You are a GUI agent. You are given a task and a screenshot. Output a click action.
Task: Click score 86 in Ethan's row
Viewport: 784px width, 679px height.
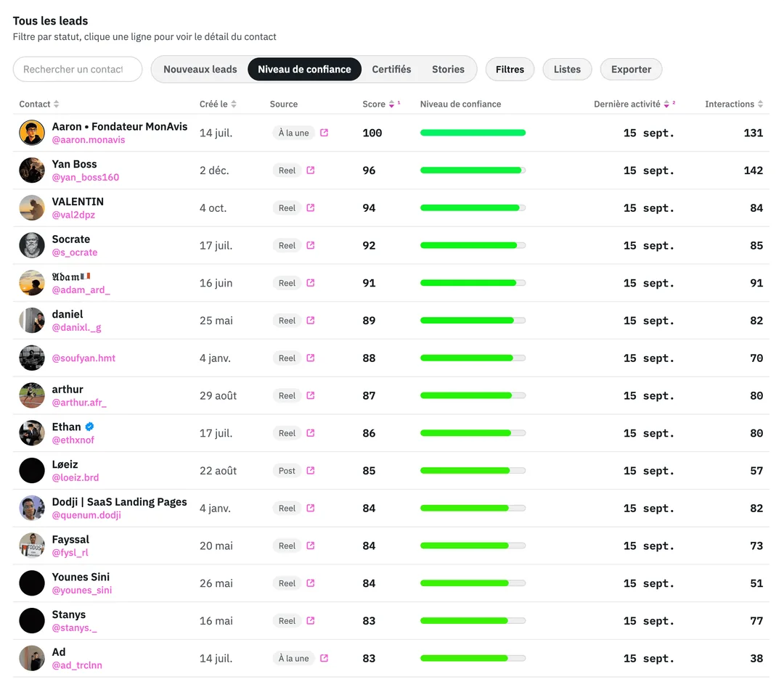coord(369,433)
